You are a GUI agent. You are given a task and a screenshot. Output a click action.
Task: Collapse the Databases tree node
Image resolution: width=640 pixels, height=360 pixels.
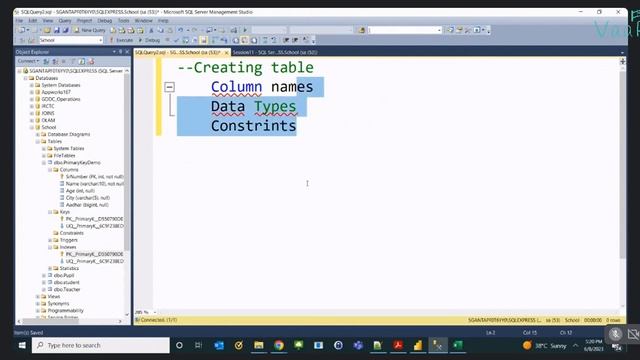click(25, 78)
